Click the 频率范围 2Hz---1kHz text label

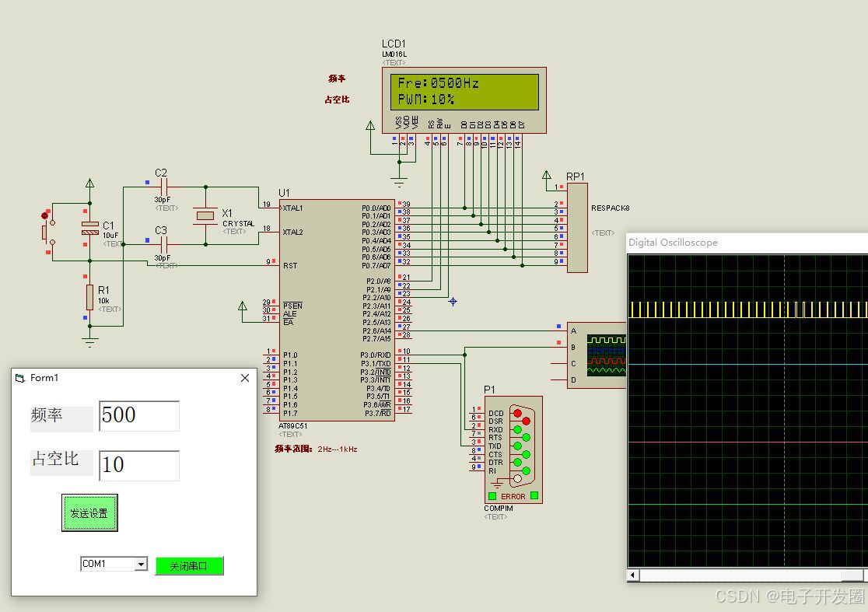316,449
